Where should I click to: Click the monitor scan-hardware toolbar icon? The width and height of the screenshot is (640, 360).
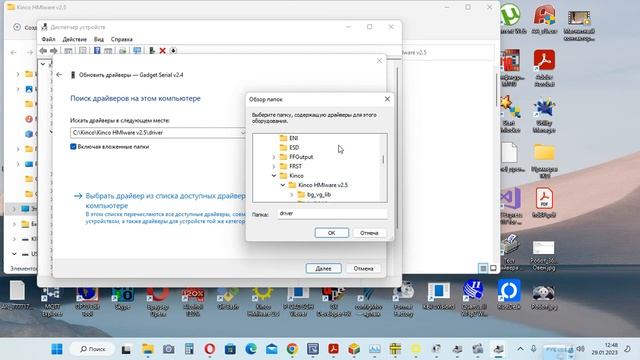click(137, 50)
